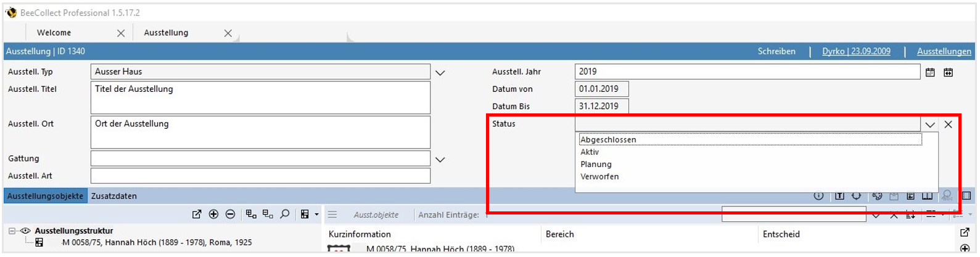Screen dimensions: 980x257
Task: Click the plus icon below the Entscheid pop-out
Action: click(x=965, y=249)
